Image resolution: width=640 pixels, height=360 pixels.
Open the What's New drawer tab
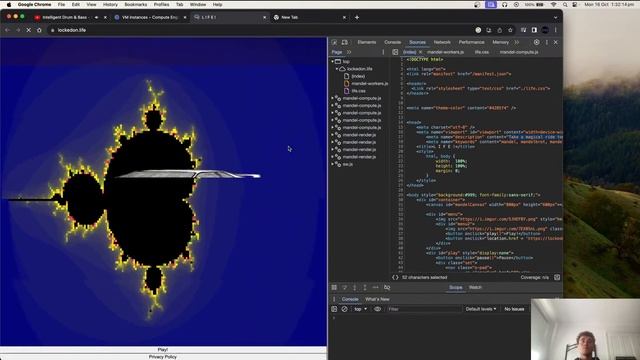click(377, 299)
